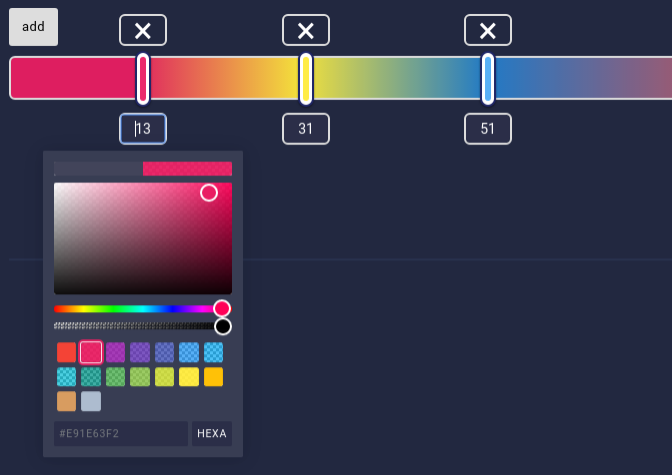Select the blue gradient stop handle
The height and width of the screenshot is (475, 672).
pyautogui.click(x=488, y=79)
